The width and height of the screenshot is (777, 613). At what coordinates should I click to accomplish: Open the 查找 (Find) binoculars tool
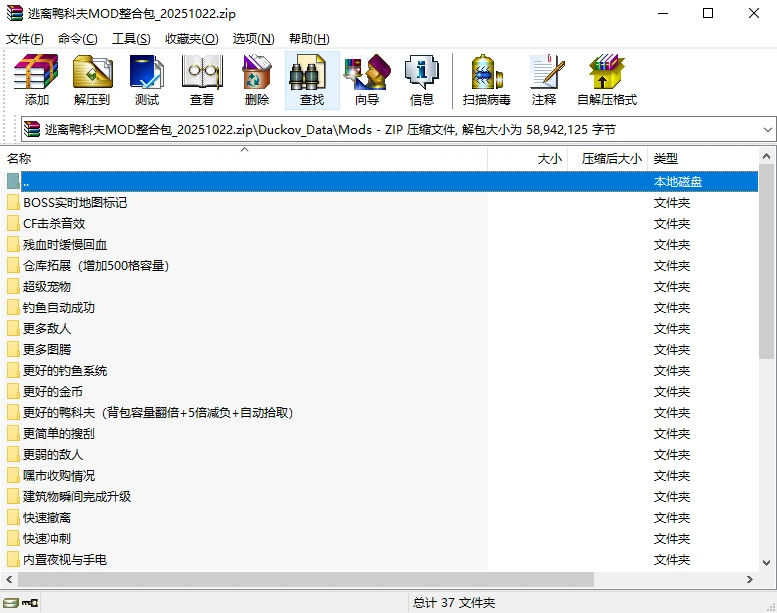coord(312,80)
